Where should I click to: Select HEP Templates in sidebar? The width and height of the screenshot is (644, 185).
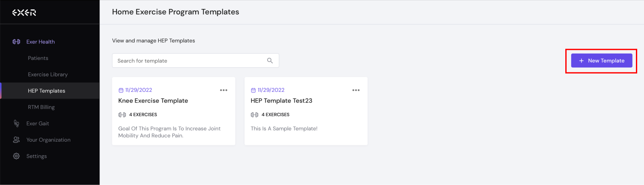50,91
